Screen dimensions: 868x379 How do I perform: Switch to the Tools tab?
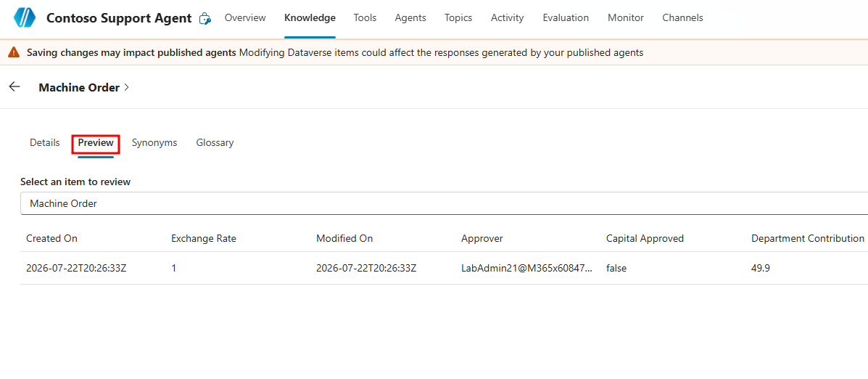coord(365,17)
